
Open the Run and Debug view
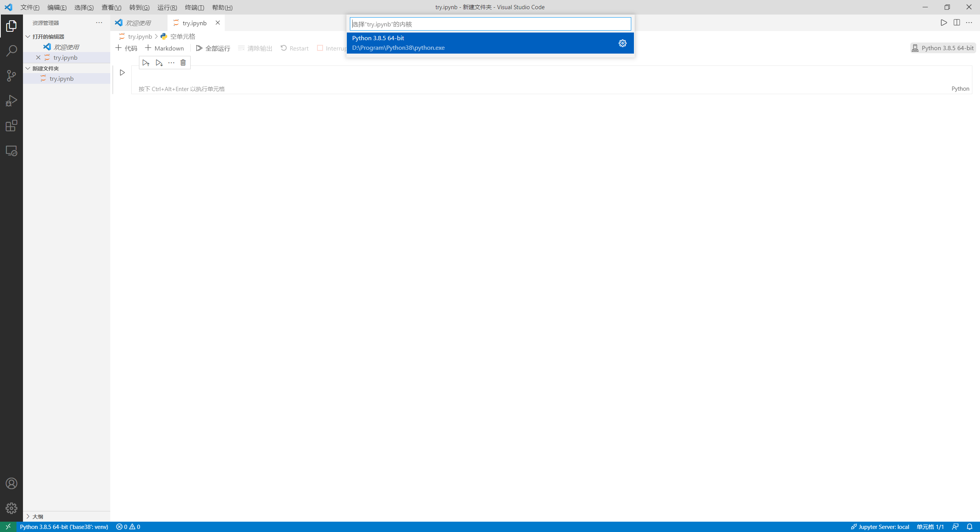tap(11, 100)
